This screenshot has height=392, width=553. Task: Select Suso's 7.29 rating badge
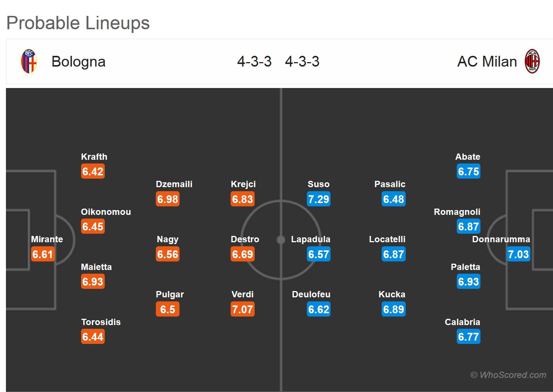click(318, 199)
